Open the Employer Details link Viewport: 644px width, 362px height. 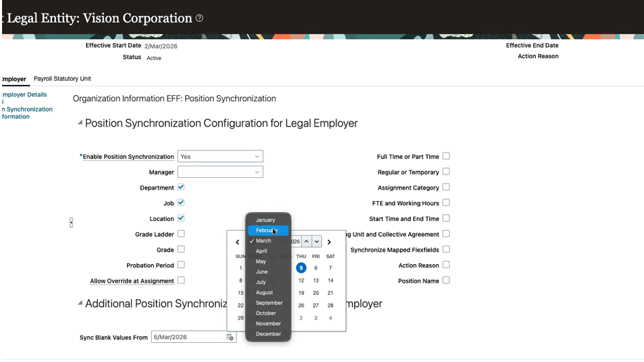[x=25, y=94]
